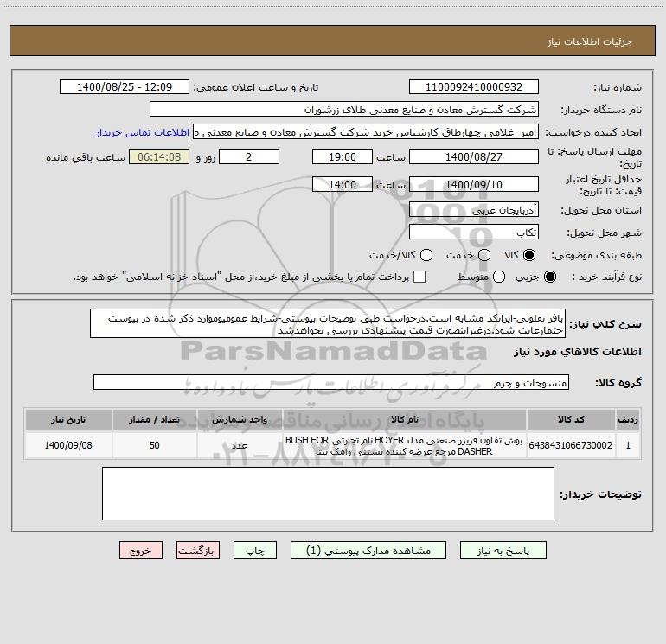Select the خدمت radio button
Viewport: 666px width, 644px height.
(x=484, y=255)
